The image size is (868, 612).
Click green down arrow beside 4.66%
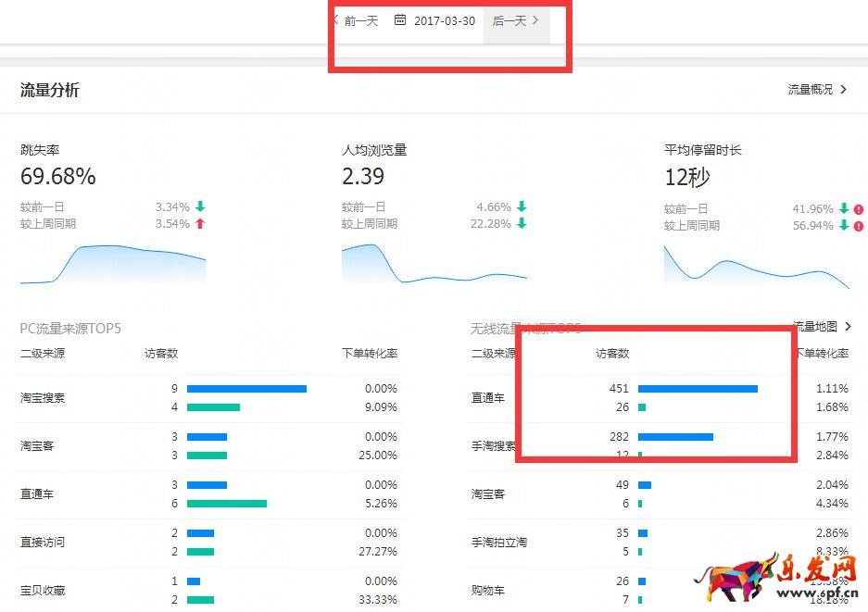522,207
